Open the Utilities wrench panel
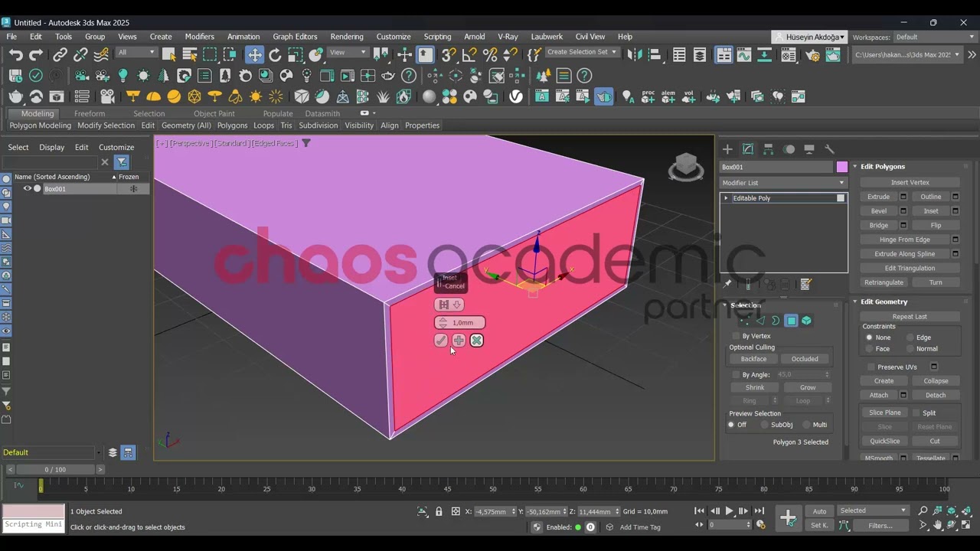Screen dimensions: 980x551 coord(829,149)
